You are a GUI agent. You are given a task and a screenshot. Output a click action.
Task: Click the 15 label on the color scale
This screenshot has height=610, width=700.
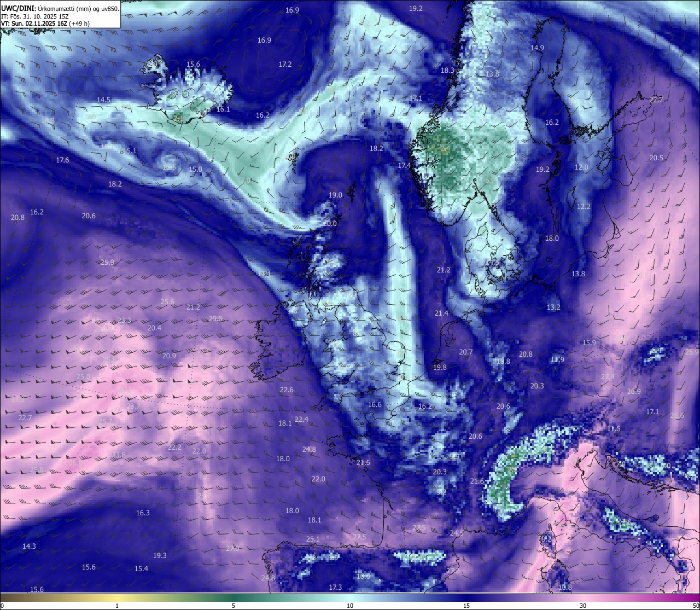[x=466, y=606]
